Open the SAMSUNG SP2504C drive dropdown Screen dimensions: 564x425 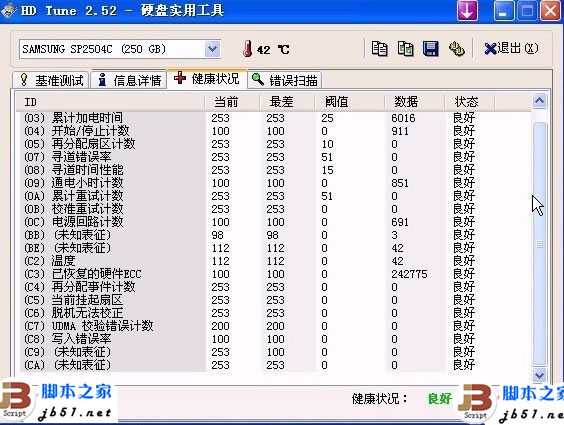tap(212, 49)
